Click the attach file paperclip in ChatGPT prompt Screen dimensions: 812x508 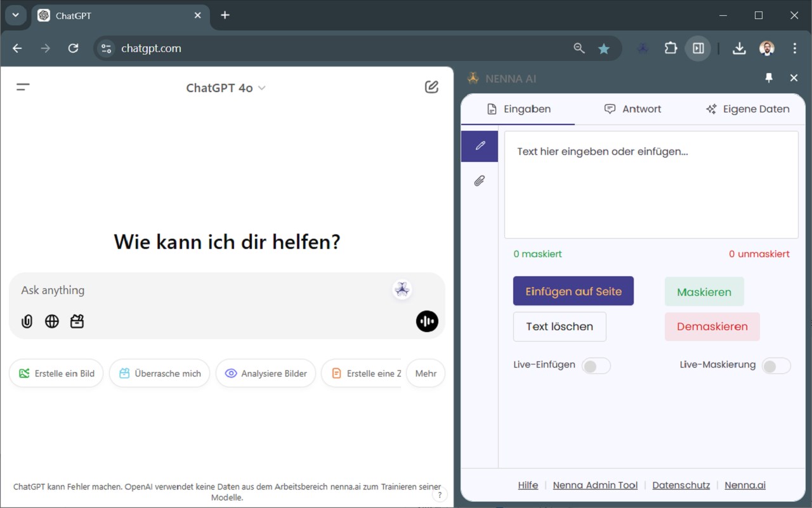[27, 321]
